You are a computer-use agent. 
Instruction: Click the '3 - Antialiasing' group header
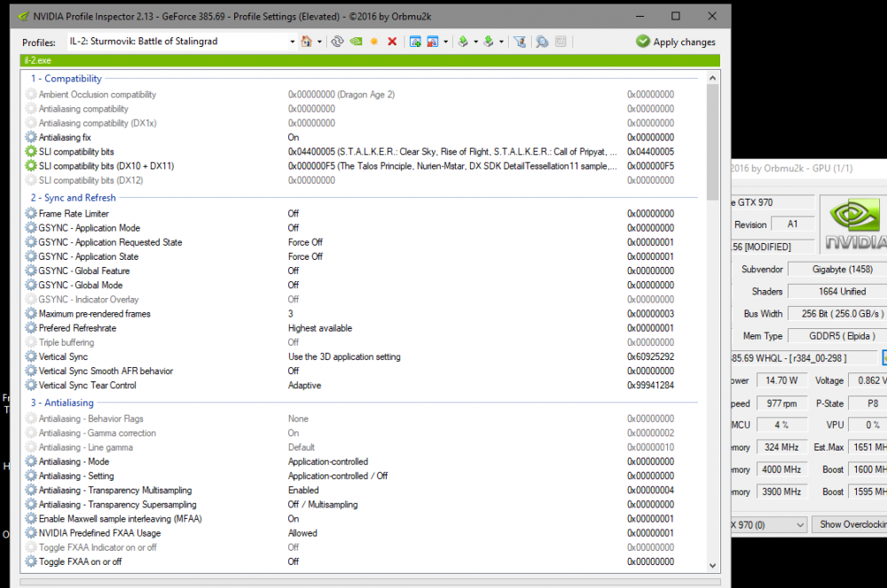pos(62,404)
